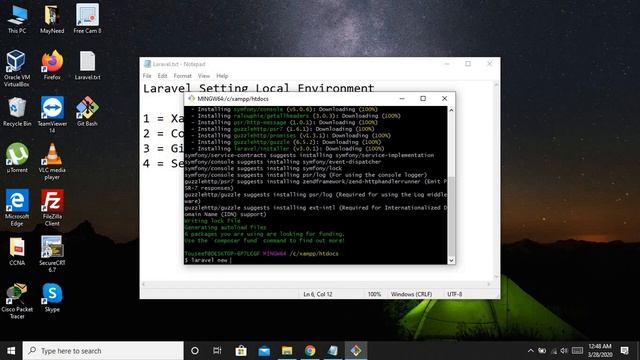Open File Explorer on taskbar
Image resolution: width=640 pixels, height=360 pixels.
click(287, 351)
